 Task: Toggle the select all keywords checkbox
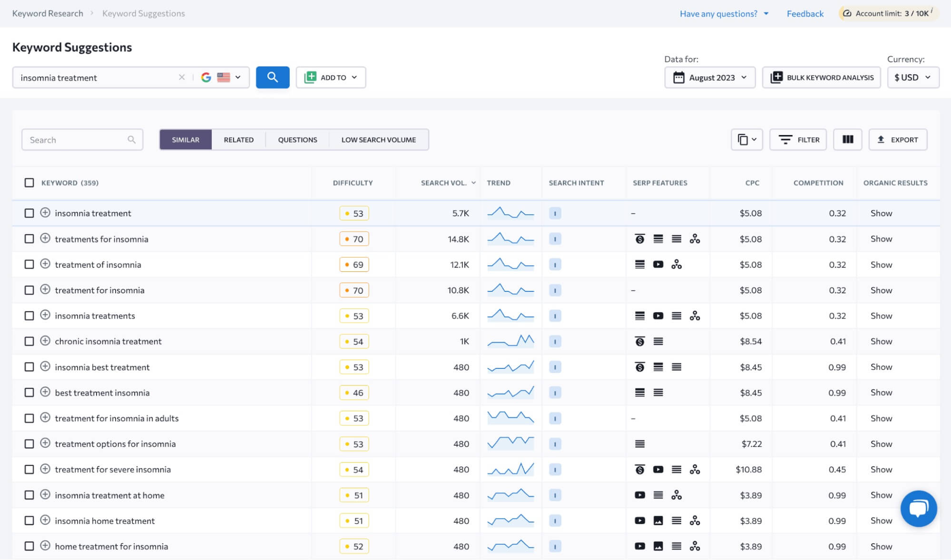tap(29, 182)
